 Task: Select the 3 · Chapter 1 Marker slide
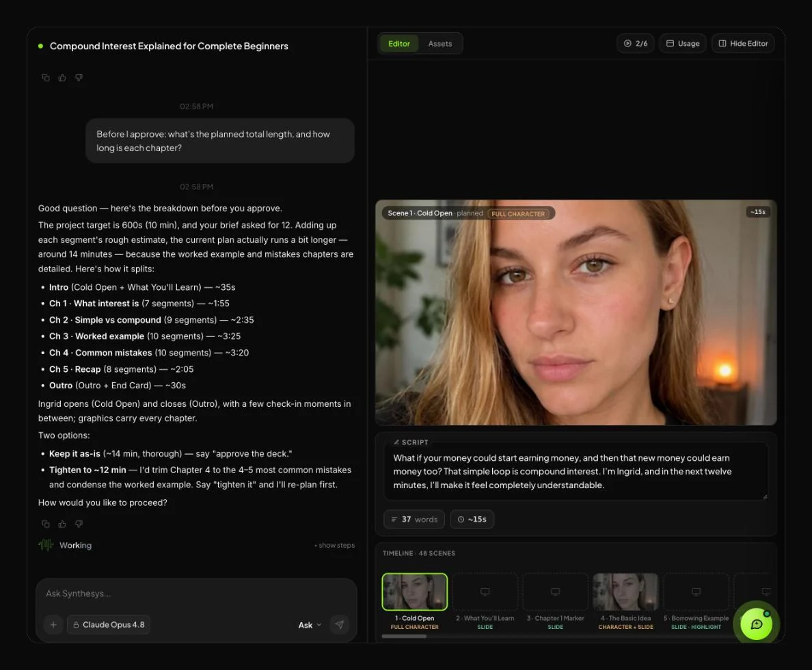(555, 592)
